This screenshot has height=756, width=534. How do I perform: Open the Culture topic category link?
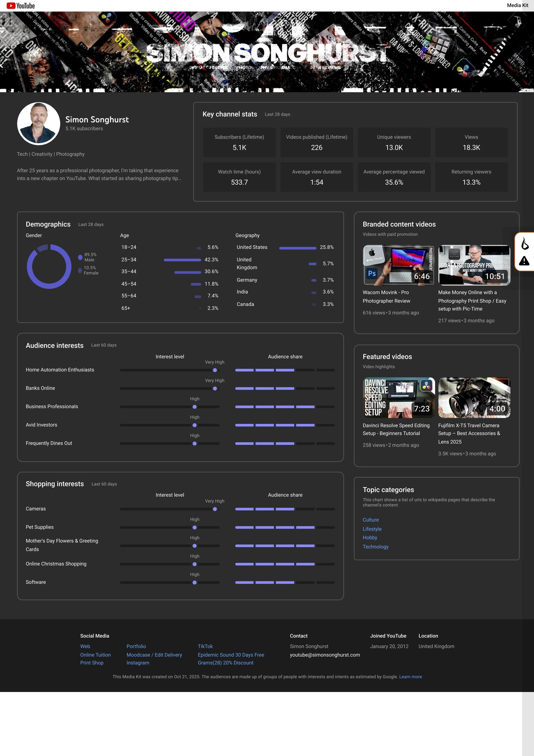click(370, 520)
